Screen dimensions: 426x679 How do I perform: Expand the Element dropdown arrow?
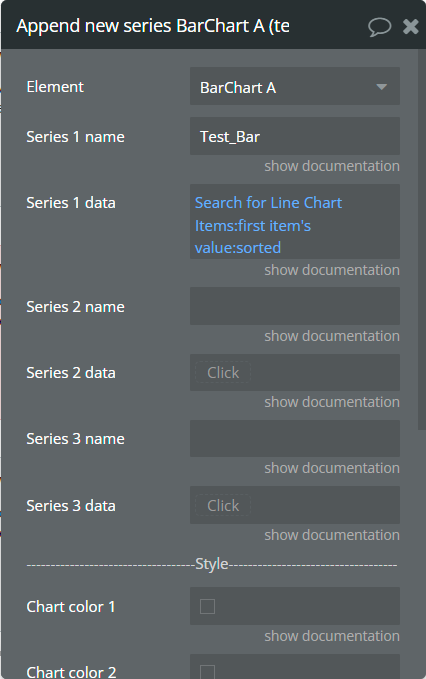click(x=381, y=87)
